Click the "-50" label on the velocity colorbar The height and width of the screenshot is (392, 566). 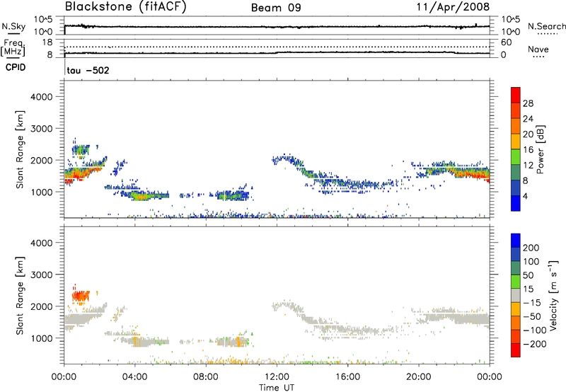pos(532,316)
